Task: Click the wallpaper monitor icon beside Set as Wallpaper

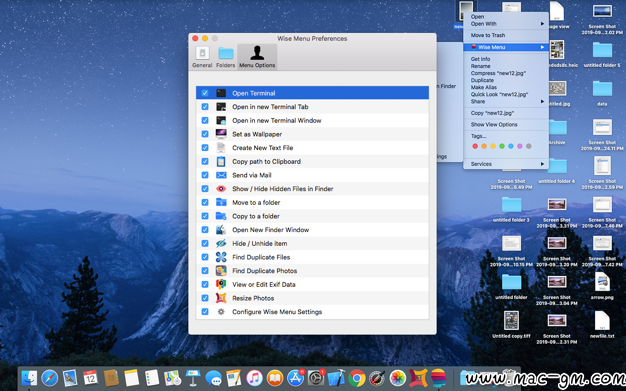Action: (221, 134)
